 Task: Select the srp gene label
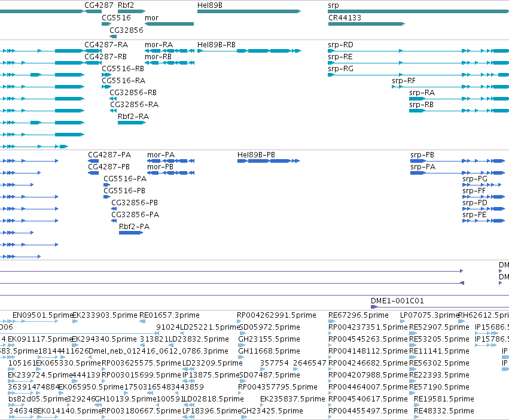[x=333, y=5]
